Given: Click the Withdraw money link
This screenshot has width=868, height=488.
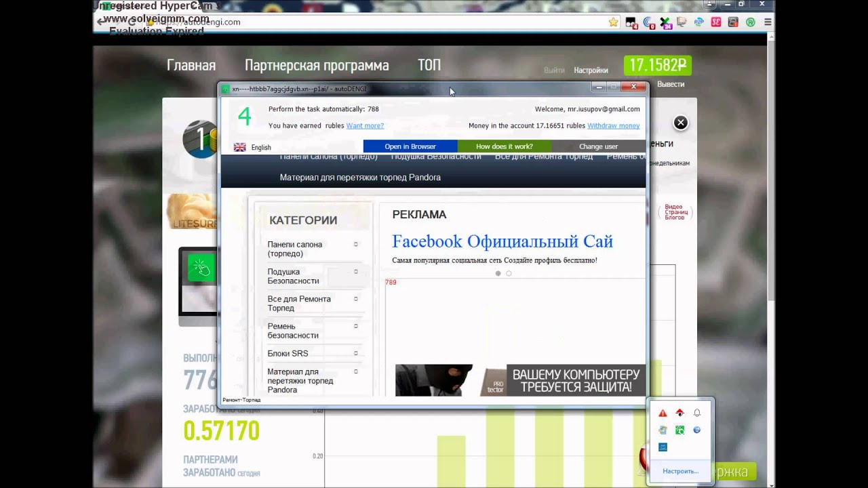Looking at the screenshot, I should pyautogui.click(x=614, y=125).
